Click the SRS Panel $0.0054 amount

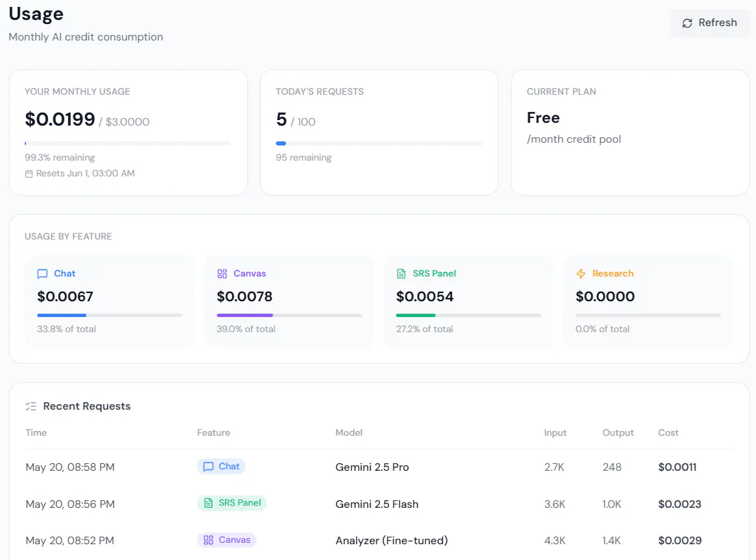(x=425, y=296)
